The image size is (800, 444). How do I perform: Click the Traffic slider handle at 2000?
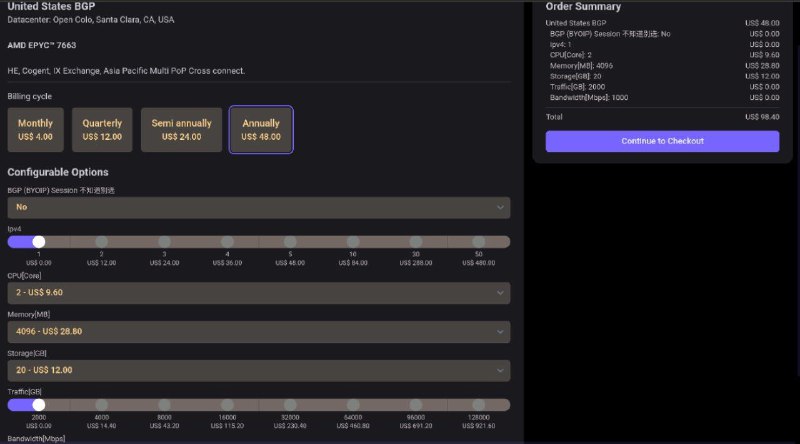click(x=39, y=405)
